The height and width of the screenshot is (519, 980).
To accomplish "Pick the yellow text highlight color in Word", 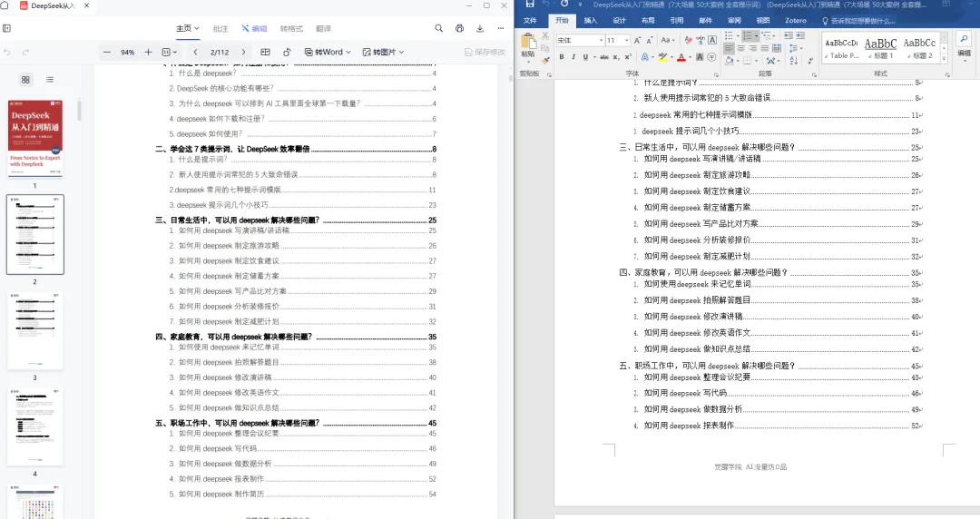I will 662,57.
